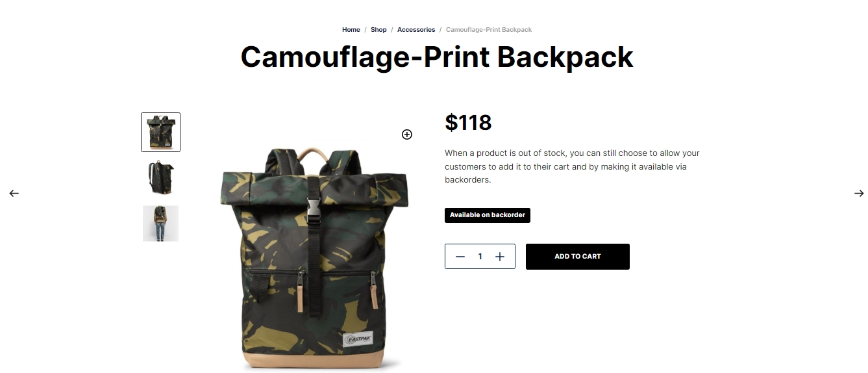
Task: Increase quantity with the plus icon
Action: click(x=500, y=257)
